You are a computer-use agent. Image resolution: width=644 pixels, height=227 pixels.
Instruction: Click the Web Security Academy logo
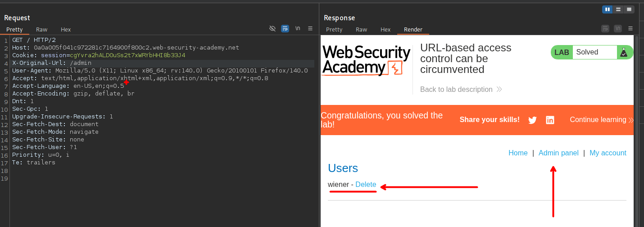tap(366, 60)
